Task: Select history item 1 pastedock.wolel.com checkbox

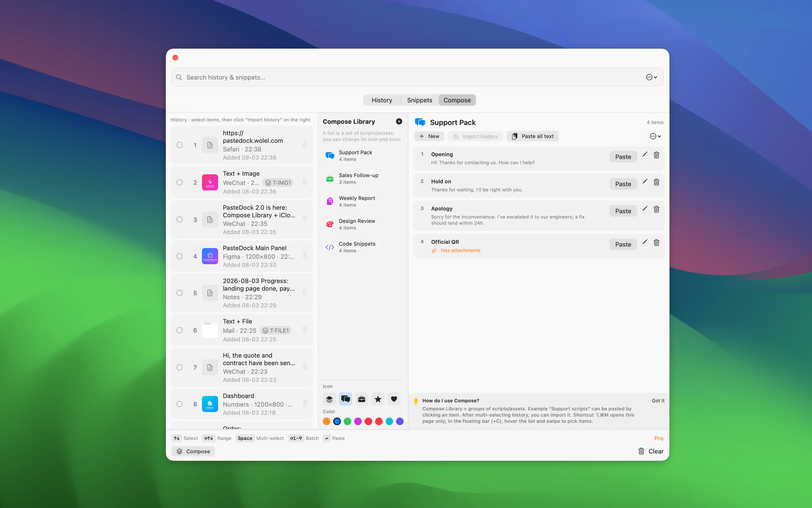Action: 180,145
